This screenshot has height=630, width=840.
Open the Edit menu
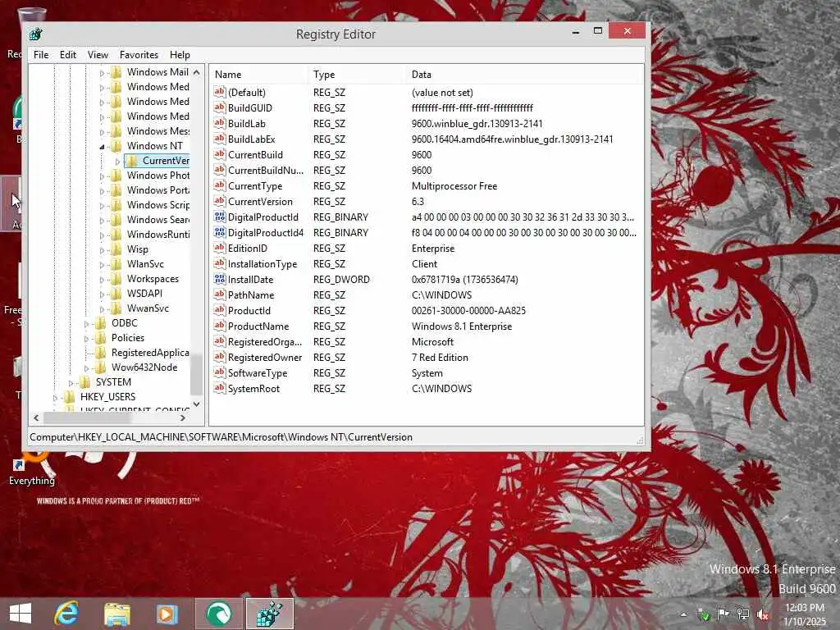point(68,55)
